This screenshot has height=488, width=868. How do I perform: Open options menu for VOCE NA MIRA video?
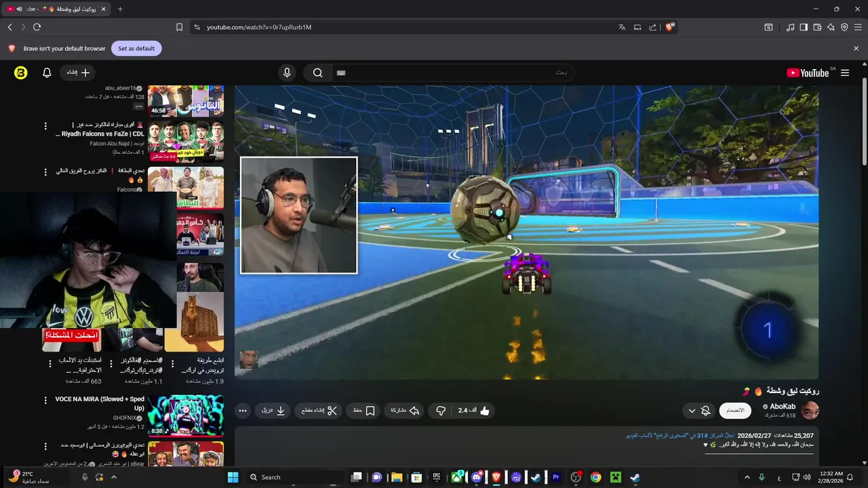coord(46,400)
